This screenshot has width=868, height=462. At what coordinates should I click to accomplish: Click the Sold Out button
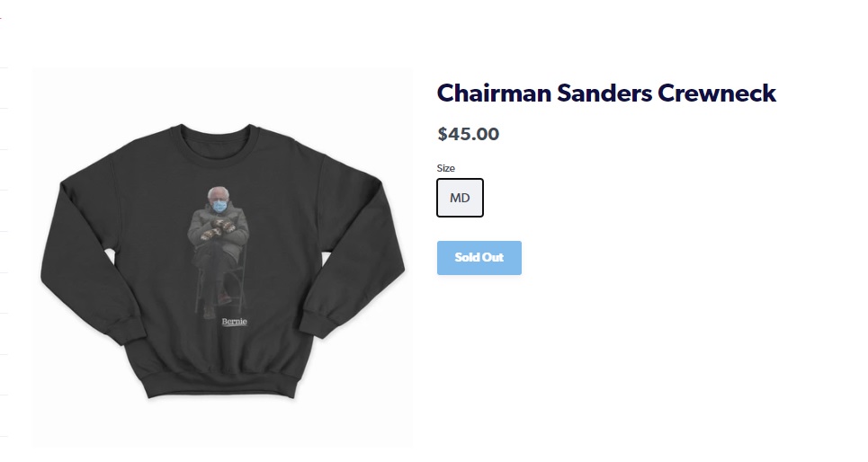(x=479, y=258)
